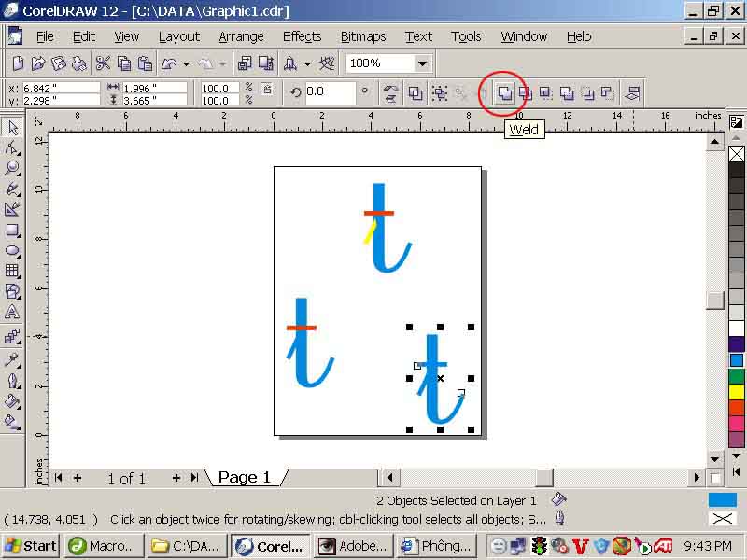Combine the selected objects

pos(416,92)
